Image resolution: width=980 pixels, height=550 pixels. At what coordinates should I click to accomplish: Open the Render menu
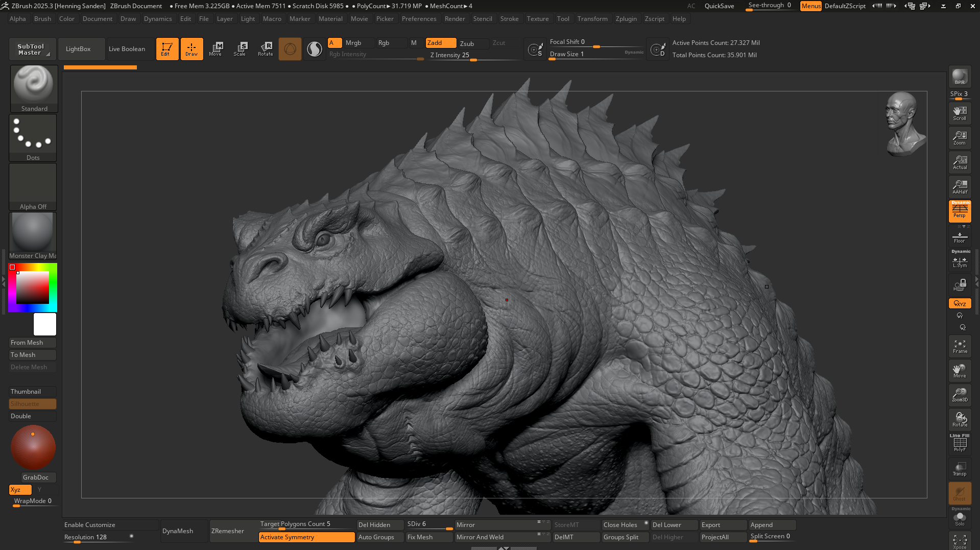(x=455, y=19)
